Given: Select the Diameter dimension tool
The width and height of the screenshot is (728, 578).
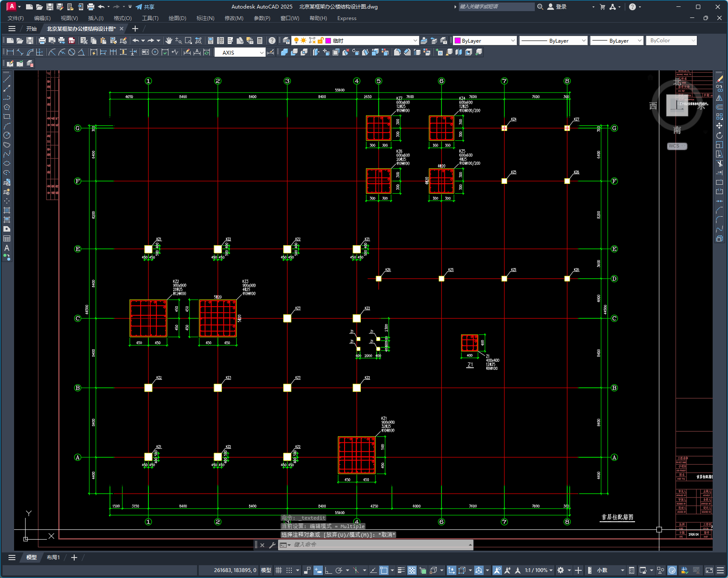Looking at the screenshot, I should 72,52.
